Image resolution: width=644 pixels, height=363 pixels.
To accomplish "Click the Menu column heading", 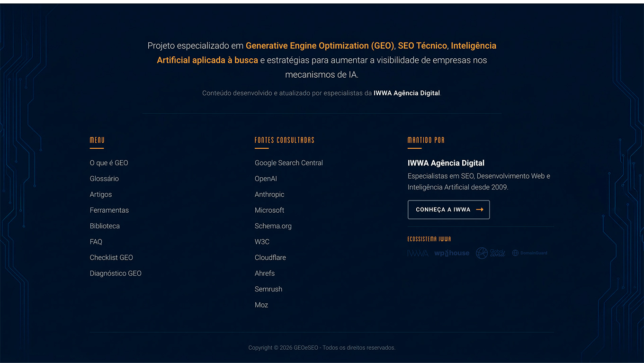I will [x=97, y=140].
